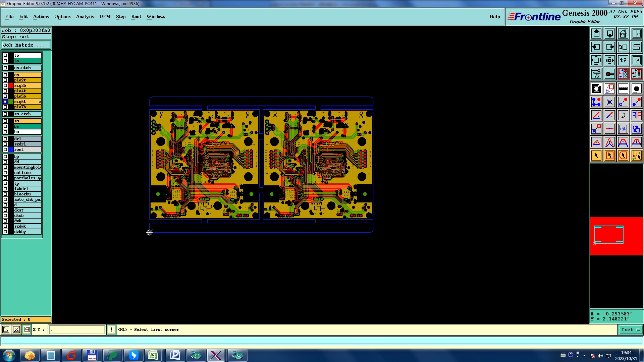Open the Excel icon in the taskbar
Image resolution: width=644 pixels, height=362 pixels.
tap(154, 355)
